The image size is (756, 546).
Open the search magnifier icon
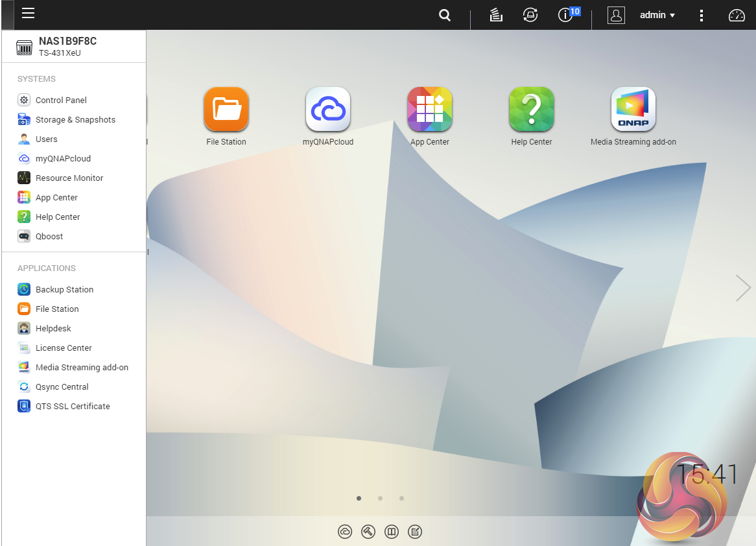coord(445,15)
